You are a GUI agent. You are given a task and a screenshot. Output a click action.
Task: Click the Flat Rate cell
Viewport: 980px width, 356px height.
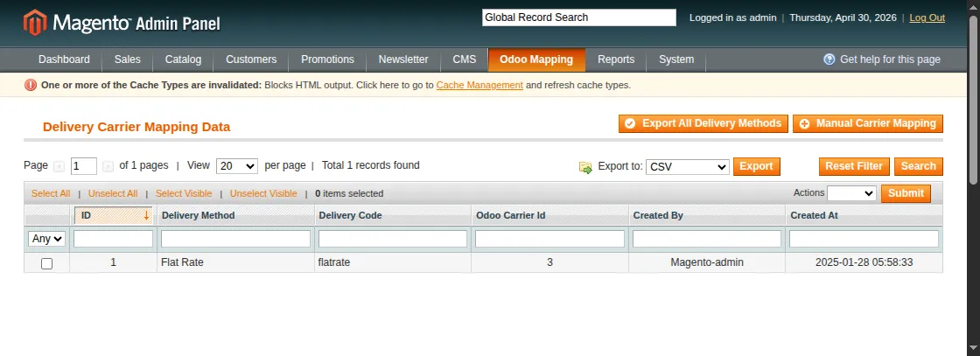235,263
